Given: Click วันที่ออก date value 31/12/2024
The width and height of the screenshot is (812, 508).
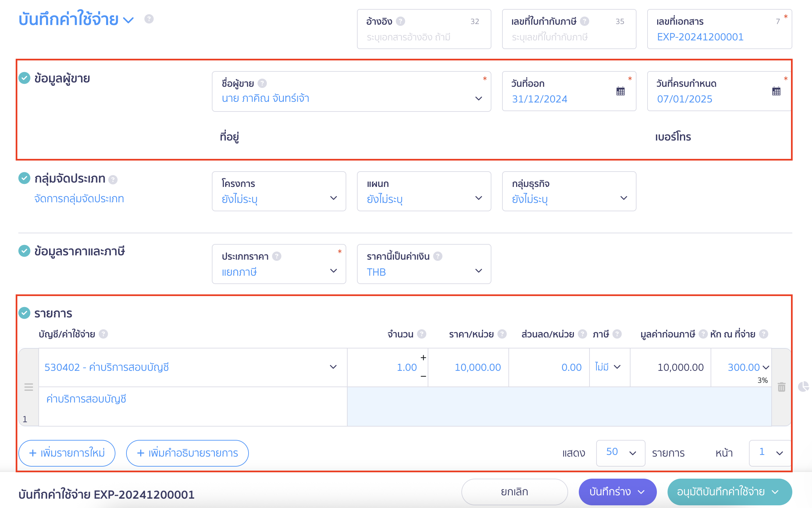Looking at the screenshot, I should coord(539,99).
